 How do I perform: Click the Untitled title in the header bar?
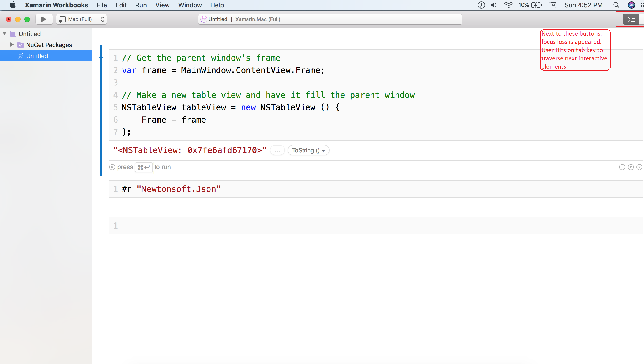pos(218,19)
